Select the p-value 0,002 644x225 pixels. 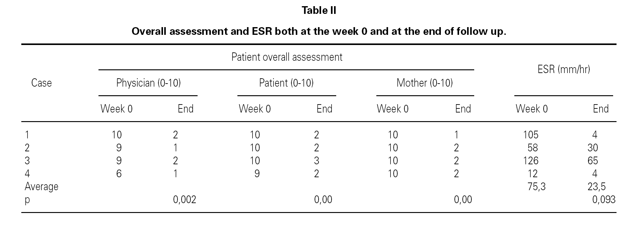pyautogui.click(x=184, y=200)
